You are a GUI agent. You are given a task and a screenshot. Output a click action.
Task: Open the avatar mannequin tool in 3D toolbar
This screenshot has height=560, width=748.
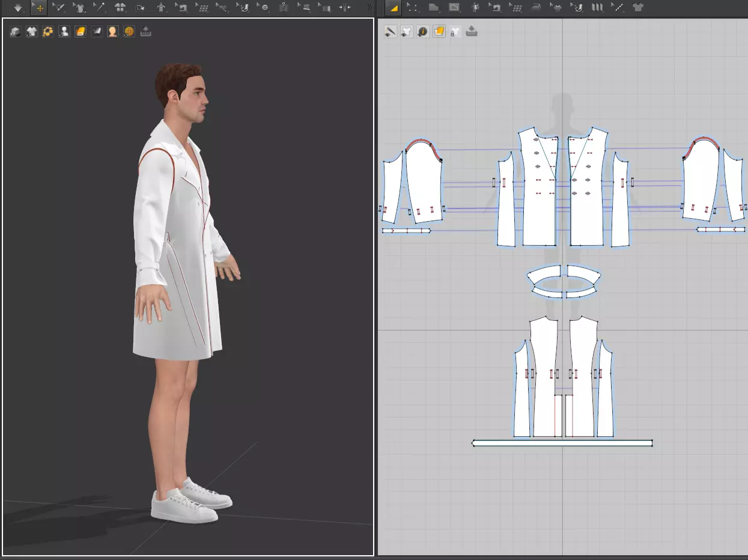click(x=161, y=8)
